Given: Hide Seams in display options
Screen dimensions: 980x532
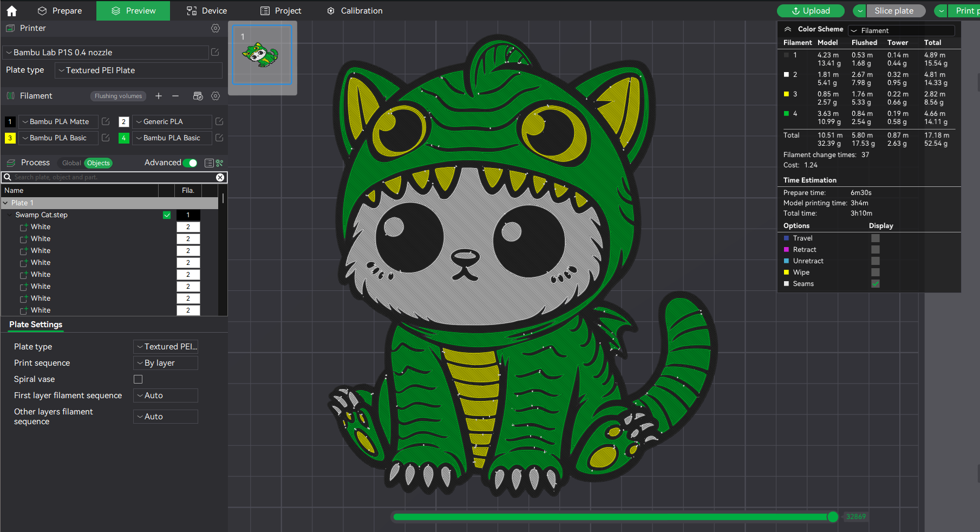Looking at the screenshot, I should click(876, 284).
